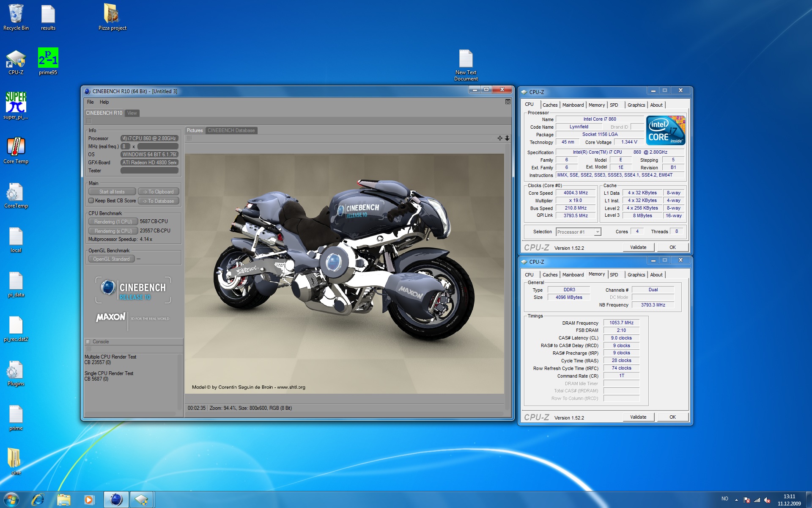812x508 pixels.
Task: Switch to CPU tab in lower CPU-Z window
Action: pyautogui.click(x=529, y=275)
